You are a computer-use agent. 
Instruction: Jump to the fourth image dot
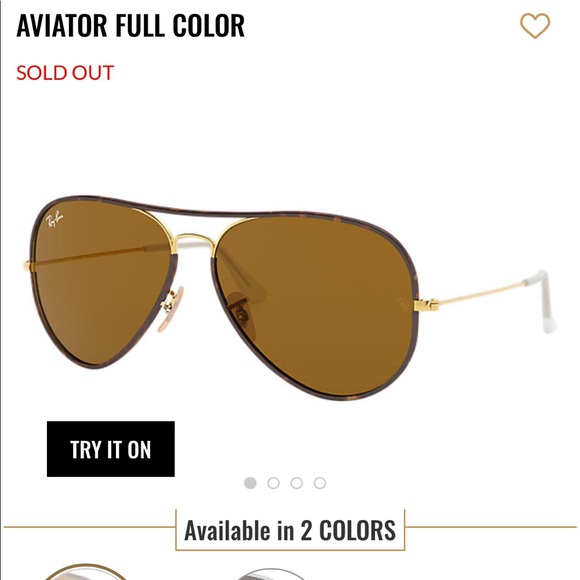point(320,483)
